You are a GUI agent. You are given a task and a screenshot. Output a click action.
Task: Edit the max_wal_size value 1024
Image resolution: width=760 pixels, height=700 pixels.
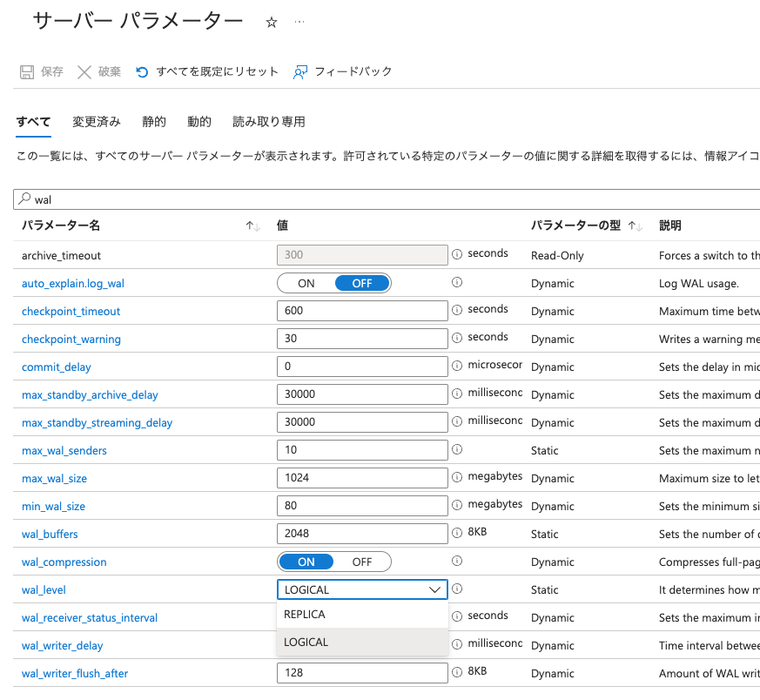point(362,478)
